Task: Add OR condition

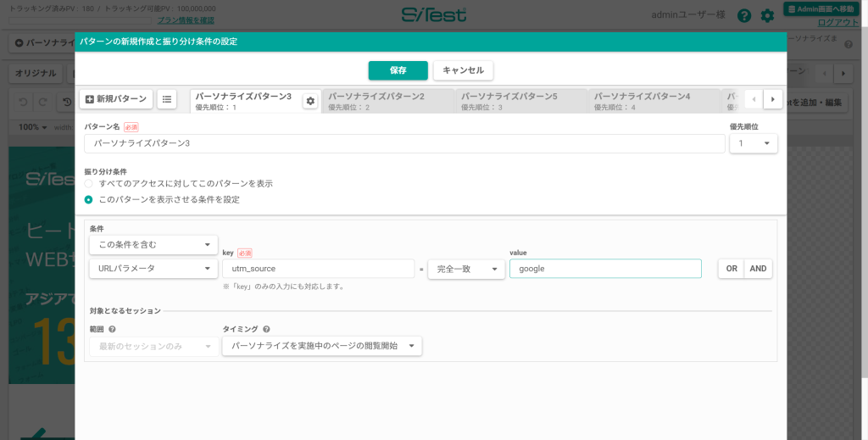Action: click(x=732, y=269)
